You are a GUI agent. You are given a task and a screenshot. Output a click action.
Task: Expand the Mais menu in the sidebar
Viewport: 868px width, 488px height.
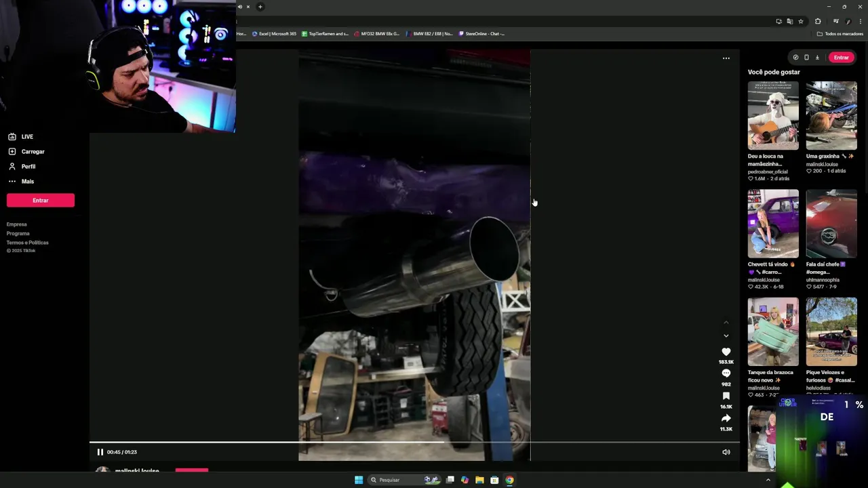[21, 182]
